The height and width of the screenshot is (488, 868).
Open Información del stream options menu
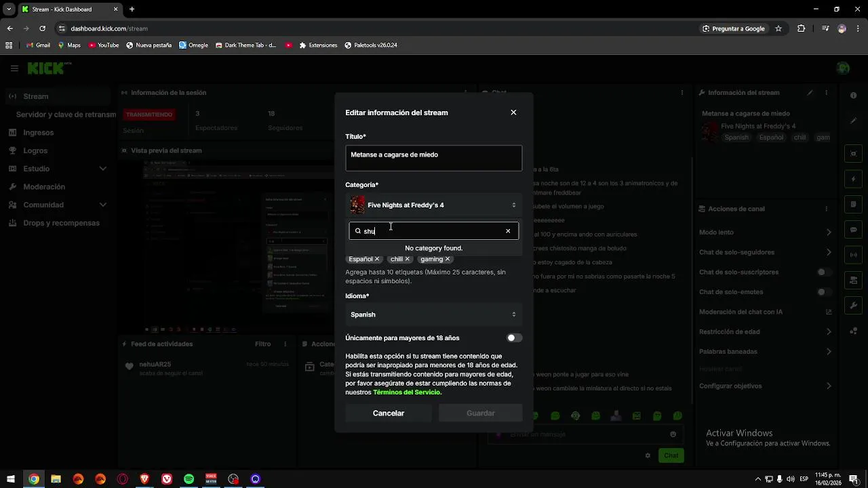point(826,93)
